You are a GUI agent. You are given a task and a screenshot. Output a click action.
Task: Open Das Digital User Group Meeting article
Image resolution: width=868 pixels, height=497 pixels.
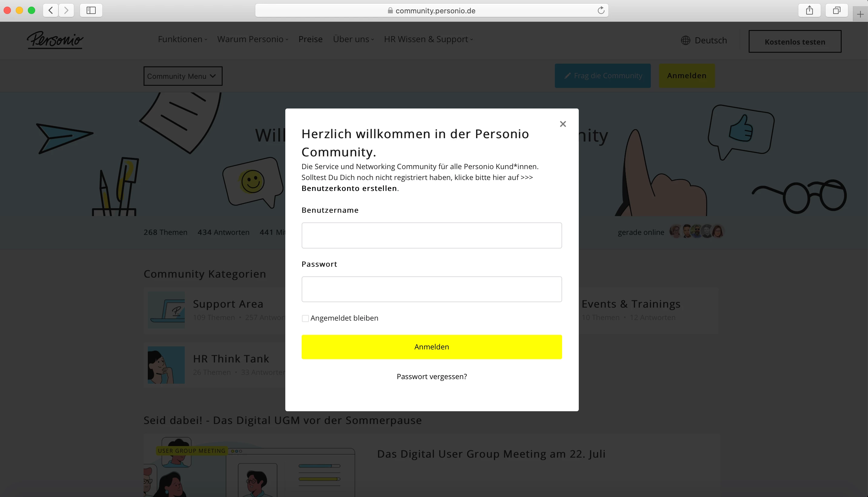point(491,454)
